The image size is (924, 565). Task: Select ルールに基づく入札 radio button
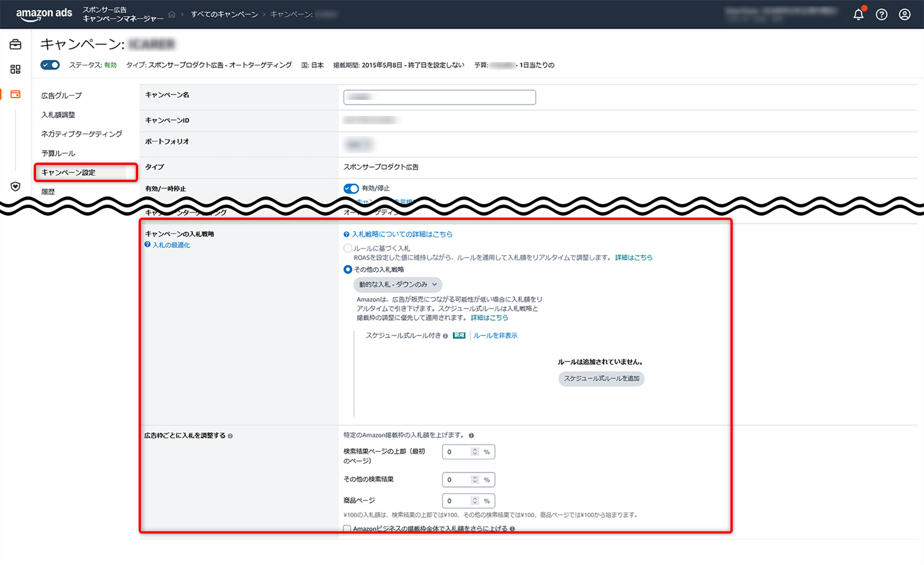348,248
